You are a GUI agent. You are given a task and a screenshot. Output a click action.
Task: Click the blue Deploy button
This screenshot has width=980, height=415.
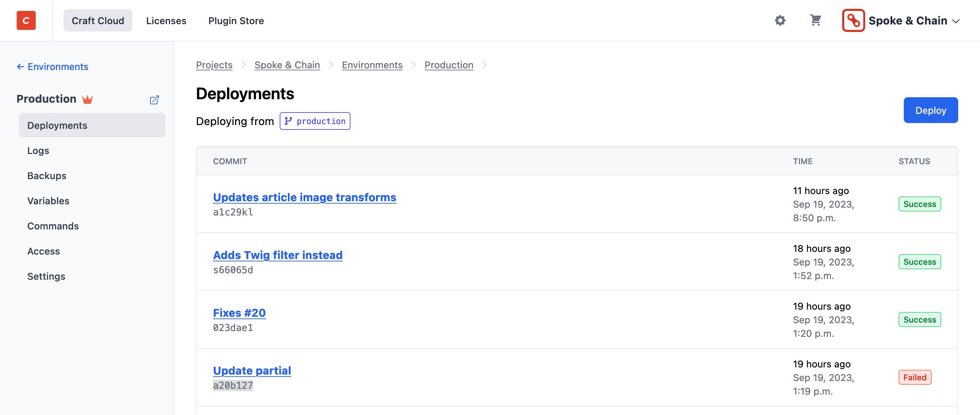click(x=931, y=110)
